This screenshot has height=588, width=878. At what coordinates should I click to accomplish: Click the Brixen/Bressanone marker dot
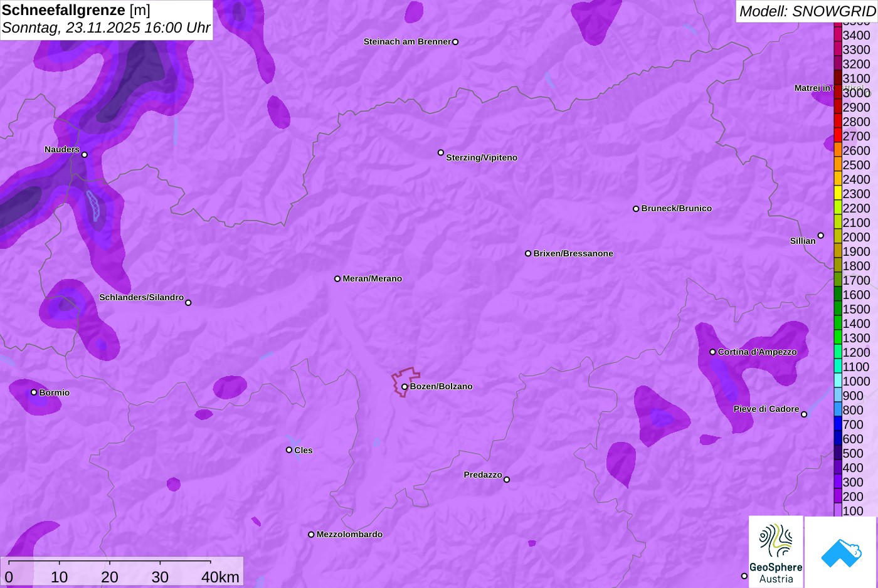pyautogui.click(x=528, y=253)
